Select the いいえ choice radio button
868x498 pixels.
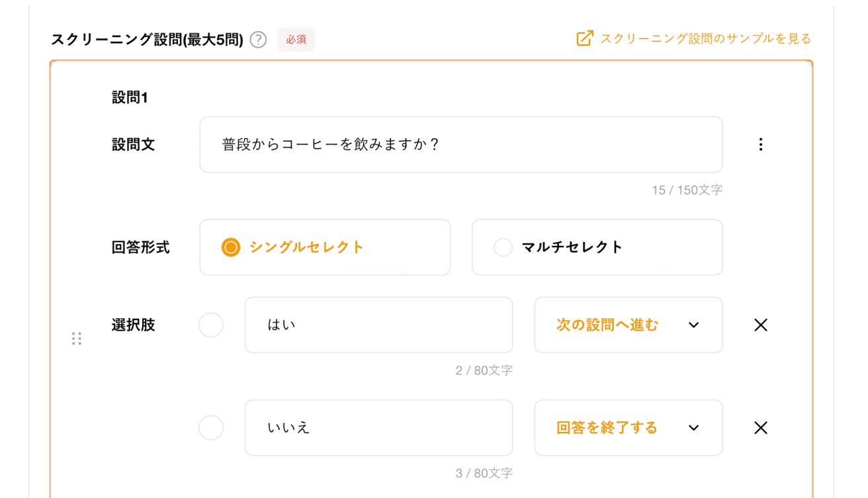point(211,427)
